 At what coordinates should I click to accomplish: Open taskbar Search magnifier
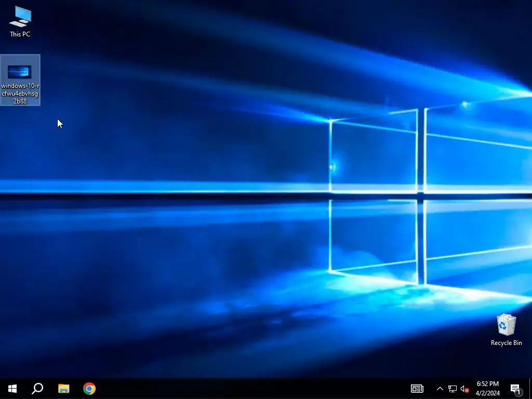coord(37,389)
